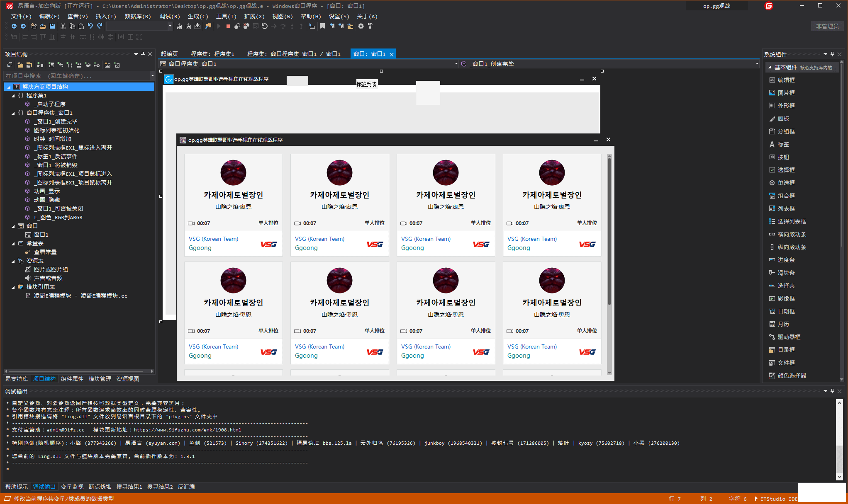Click the new file toolbar icon

click(x=34, y=26)
